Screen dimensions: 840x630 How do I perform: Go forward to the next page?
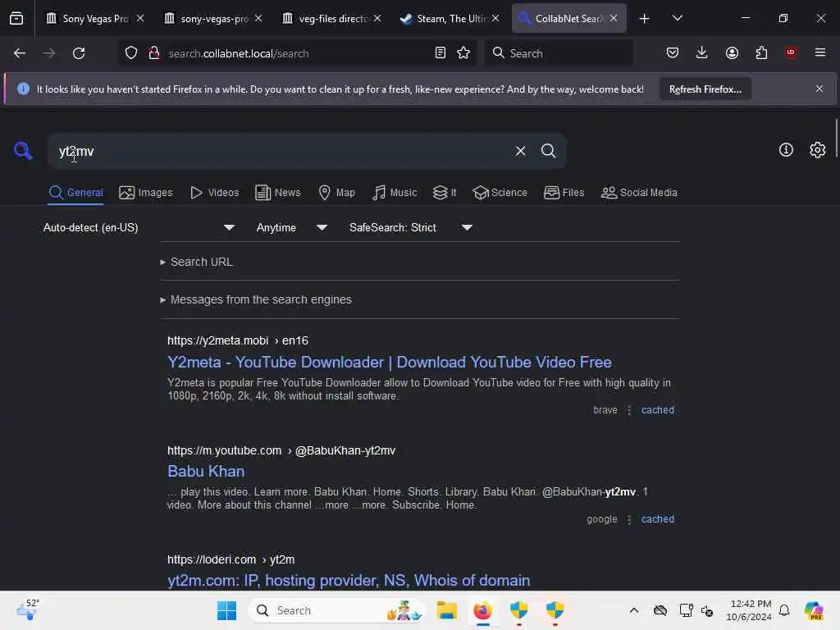click(x=49, y=53)
